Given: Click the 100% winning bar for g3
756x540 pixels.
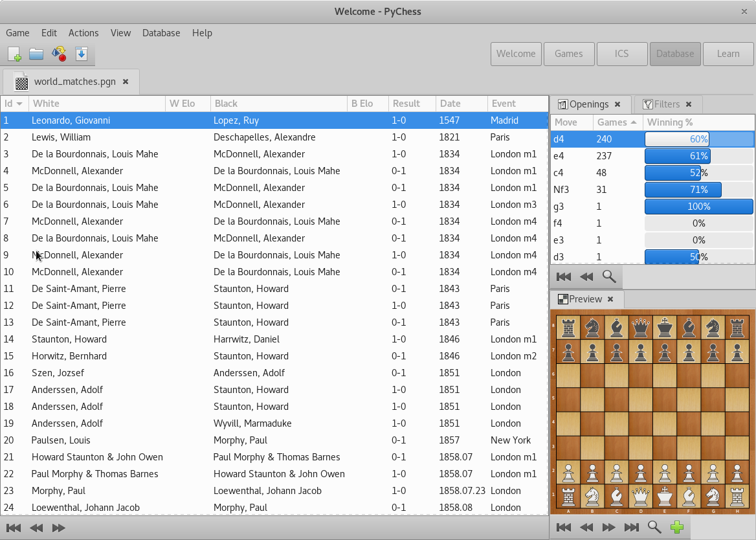Looking at the screenshot, I should pos(699,206).
